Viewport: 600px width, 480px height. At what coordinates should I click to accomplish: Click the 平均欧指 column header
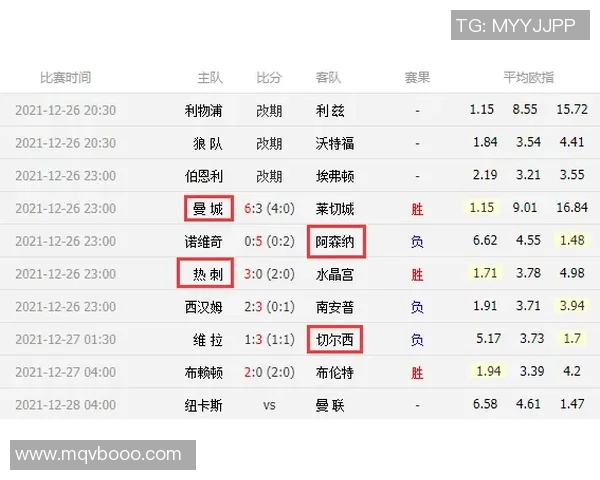click(529, 77)
